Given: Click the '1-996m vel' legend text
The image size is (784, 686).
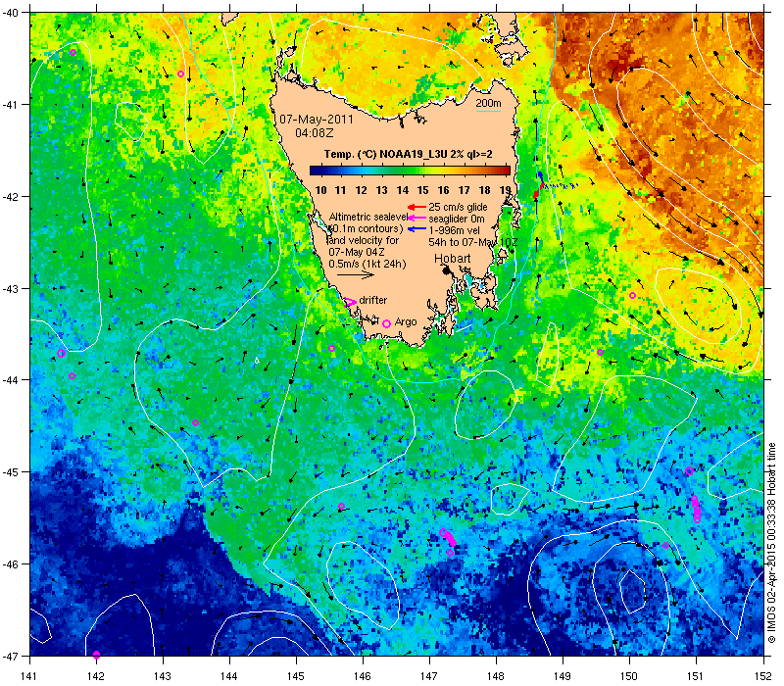Looking at the screenshot, I should click(x=454, y=230).
